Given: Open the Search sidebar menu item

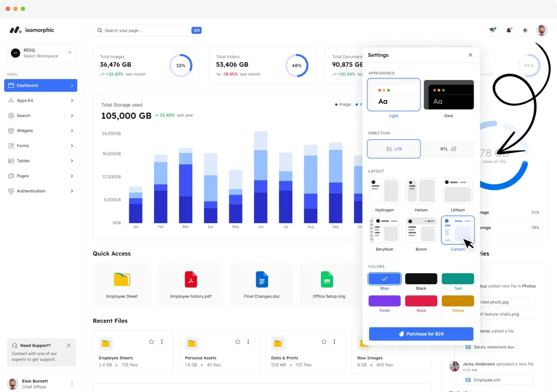Looking at the screenshot, I should tap(40, 116).
